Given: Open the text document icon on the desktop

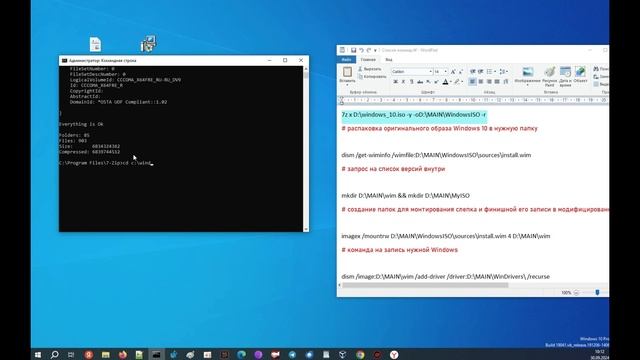Looking at the screenshot, I should pyautogui.click(x=95, y=44).
